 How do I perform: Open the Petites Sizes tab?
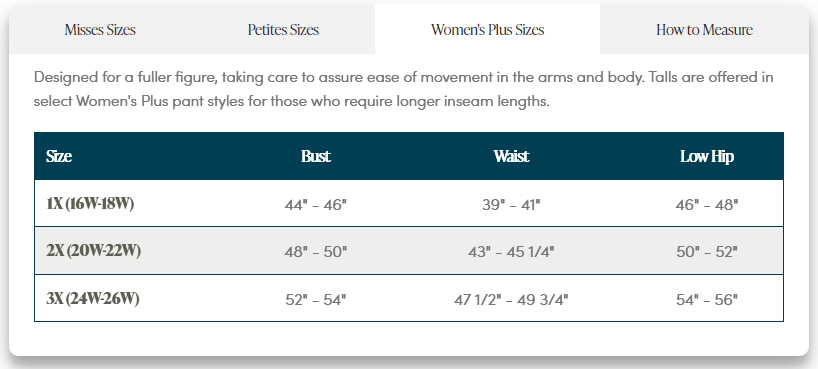(283, 30)
